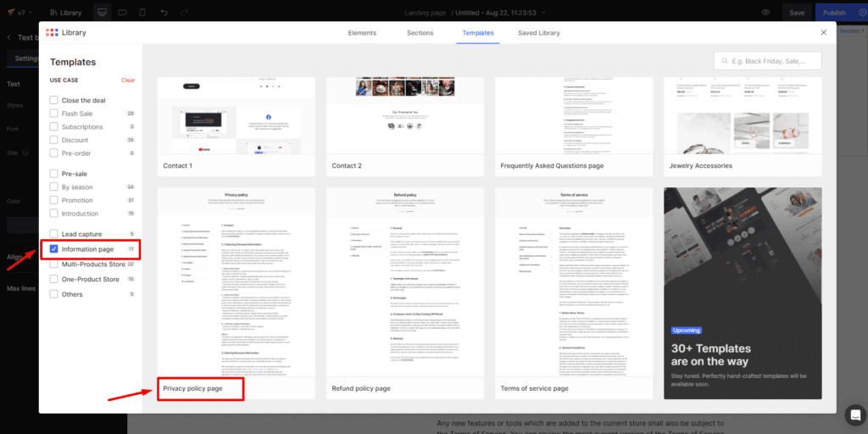This screenshot has width=868, height=434.
Task: Open the settings gear icon beside Publish
Action: point(862,12)
